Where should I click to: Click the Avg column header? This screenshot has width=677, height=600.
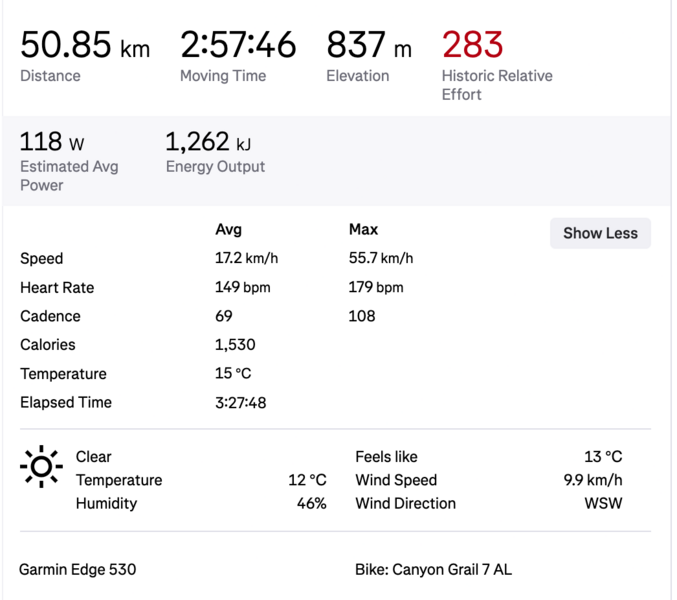click(x=228, y=229)
